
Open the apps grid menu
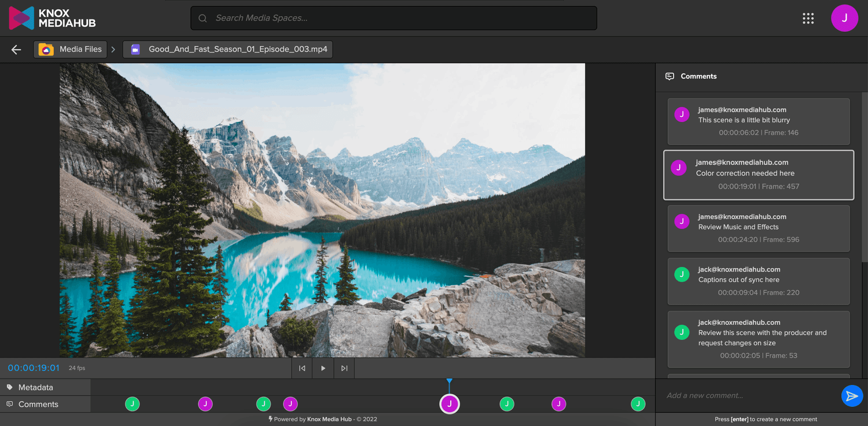tap(808, 18)
